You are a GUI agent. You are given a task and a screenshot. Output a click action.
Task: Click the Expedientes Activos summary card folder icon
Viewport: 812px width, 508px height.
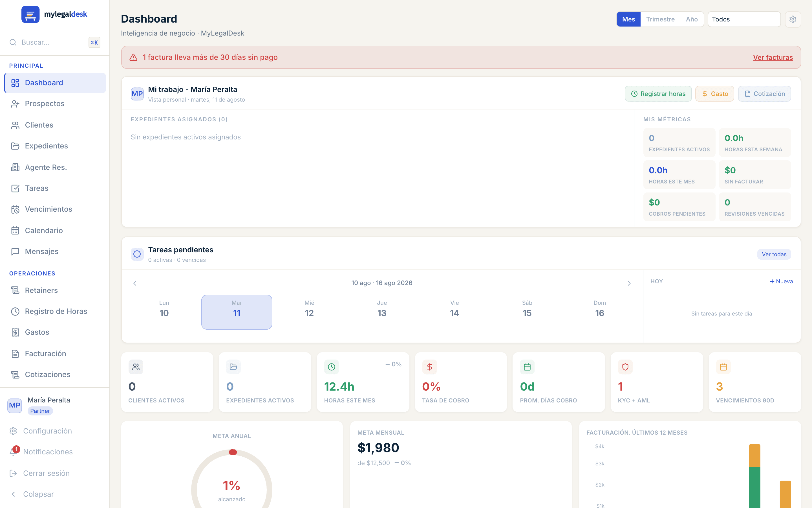[x=233, y=367]
